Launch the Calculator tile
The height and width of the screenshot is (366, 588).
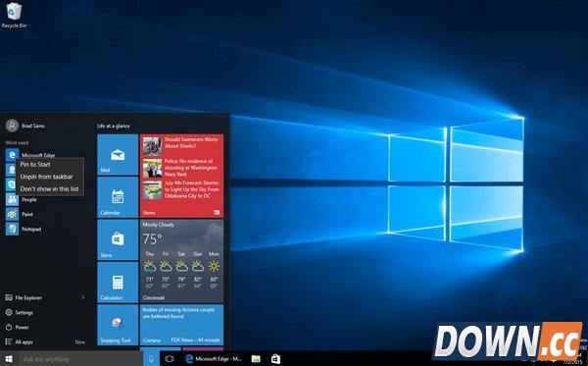pos(118,283)
